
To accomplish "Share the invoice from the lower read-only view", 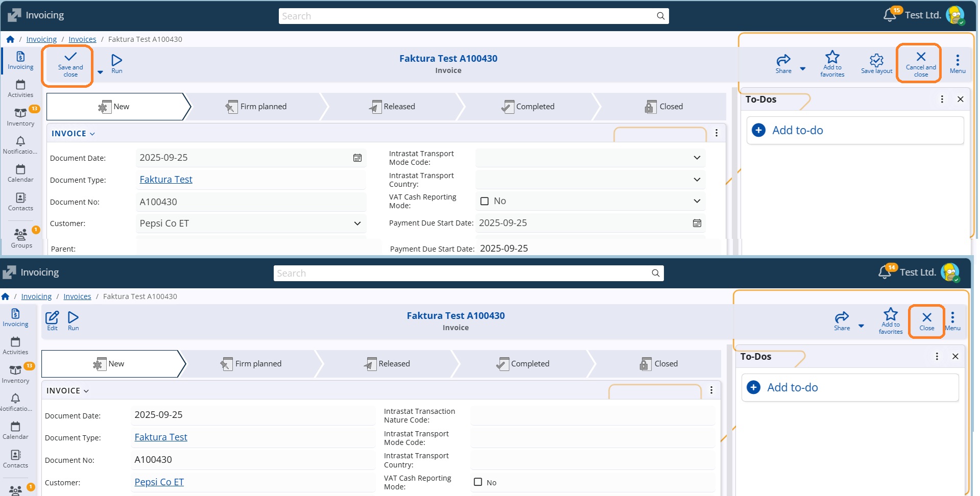I will pyautogui.click(x=842, y=321).
